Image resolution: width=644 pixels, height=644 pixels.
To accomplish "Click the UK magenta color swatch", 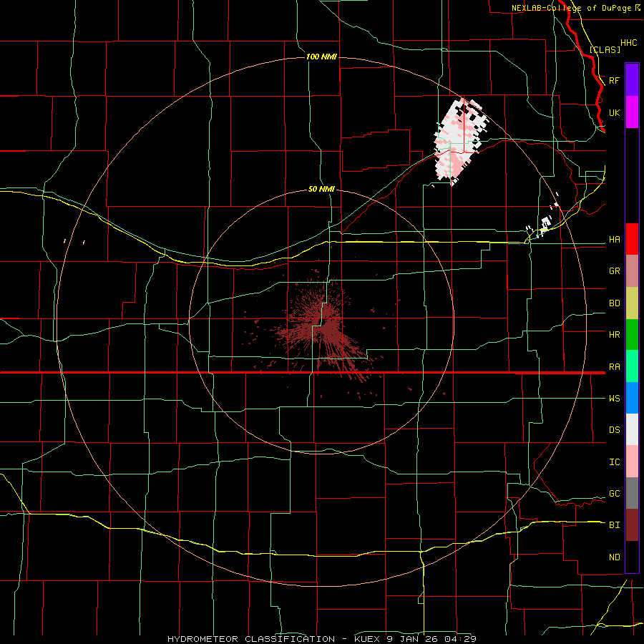I will pos(632,112).
